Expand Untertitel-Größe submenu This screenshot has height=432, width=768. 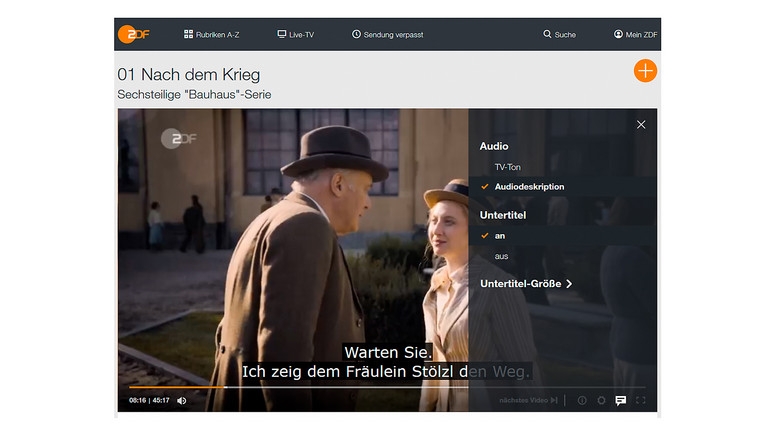[x=526, y=284]
